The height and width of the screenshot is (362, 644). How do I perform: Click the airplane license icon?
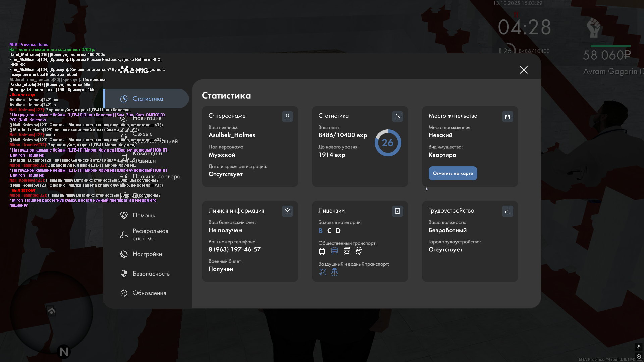point(322,272)
